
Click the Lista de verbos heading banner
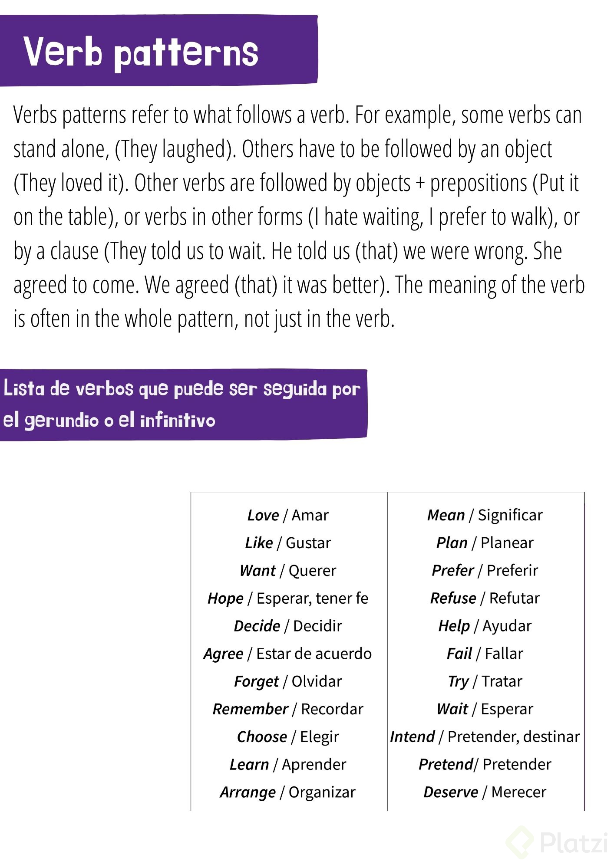click(184, 405)
